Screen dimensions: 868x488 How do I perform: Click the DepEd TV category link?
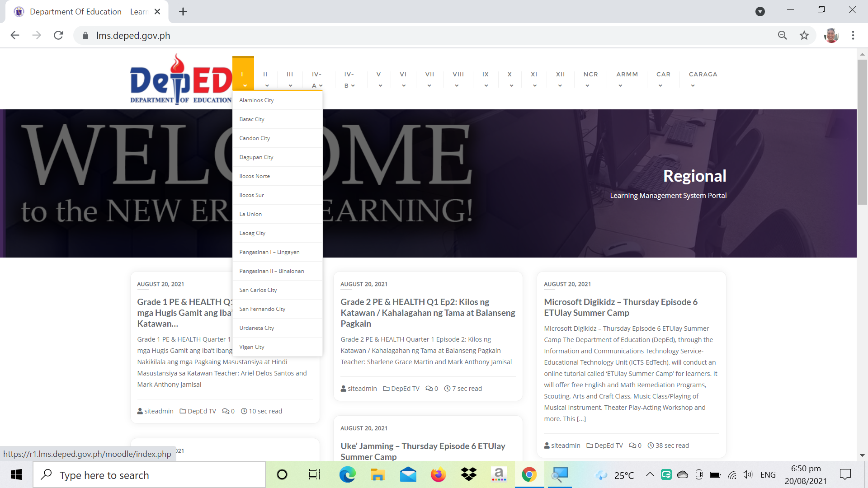pyautogui.click(x=201, y=411)
